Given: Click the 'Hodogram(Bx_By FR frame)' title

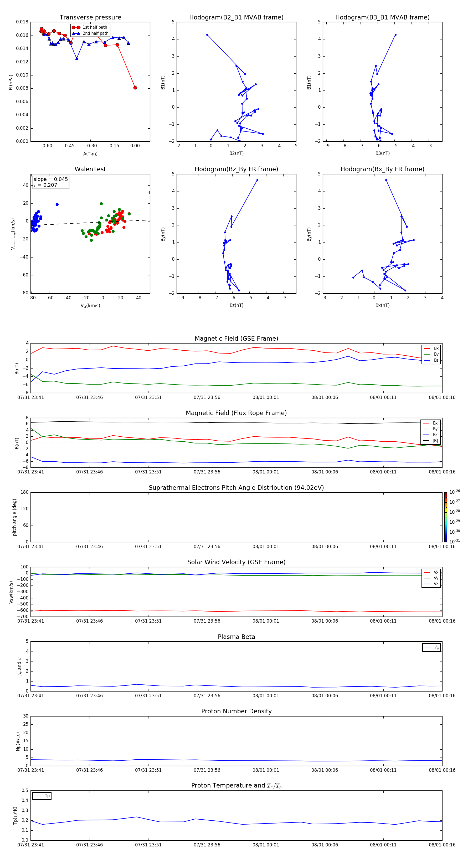Looking at the screenshot, I should (x=382, y=169).
